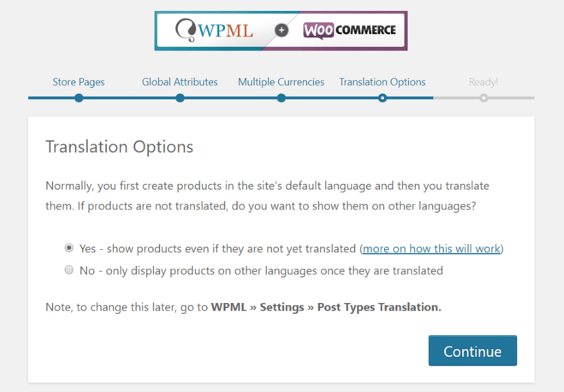
Task: Go back to the Store Pages step label
Action: pos(79,82)
